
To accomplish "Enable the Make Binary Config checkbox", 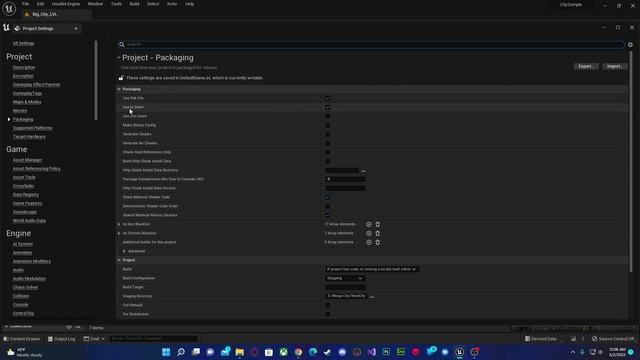I will coord(327,125).
